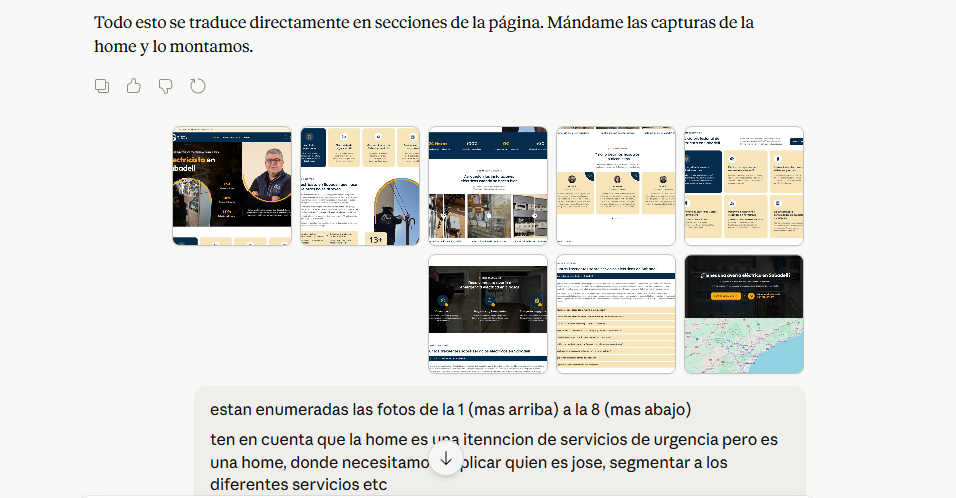Open thumbnail with beige service cards grid
This screenshot has width=956, height=498.
[744, 186]
